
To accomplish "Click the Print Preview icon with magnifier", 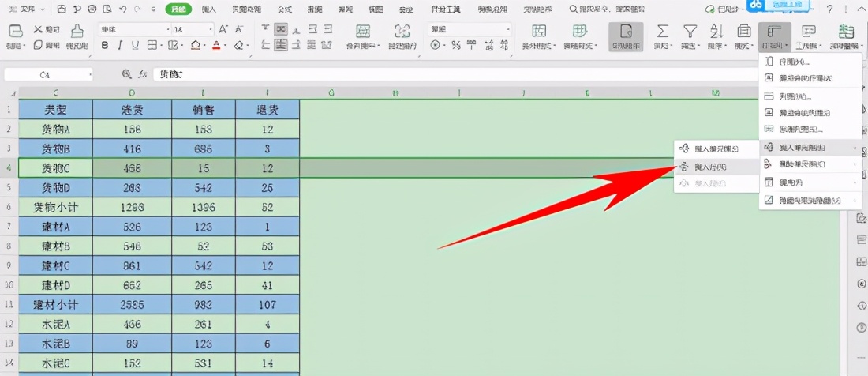I will [x=107, y=9].
